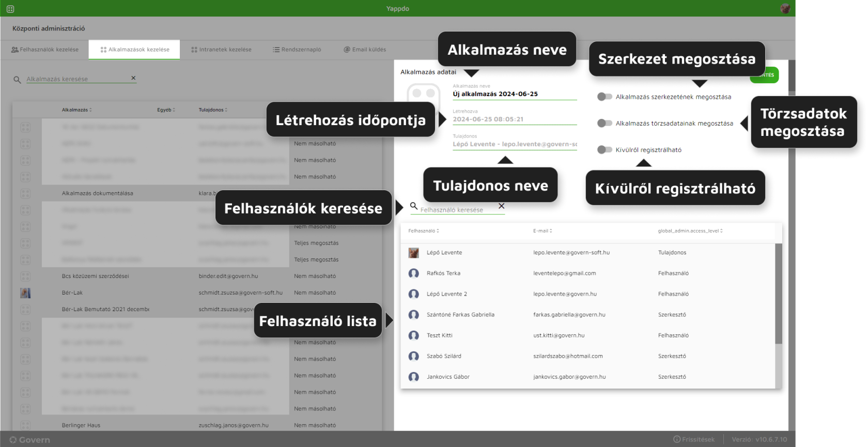Screen dimensions: 868x447
Task: Click avatar icon of Rafkós Terka
Action: [x=414, y=273]
